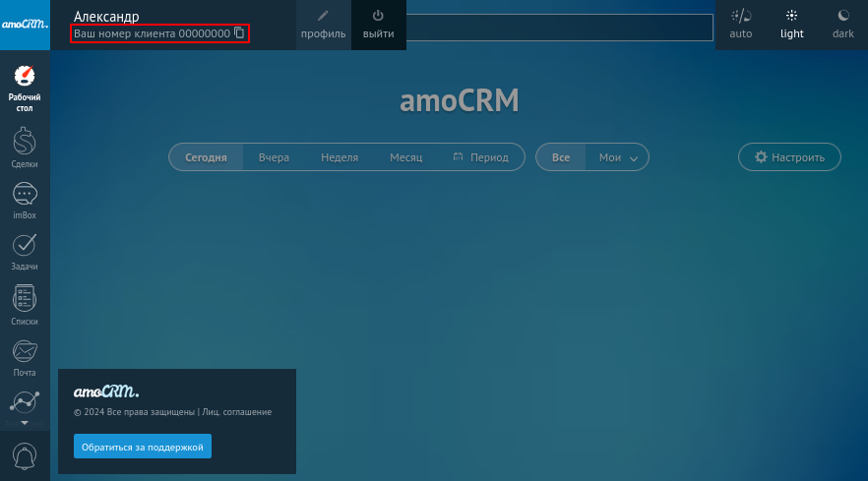Select Неделя period tab

340,157
